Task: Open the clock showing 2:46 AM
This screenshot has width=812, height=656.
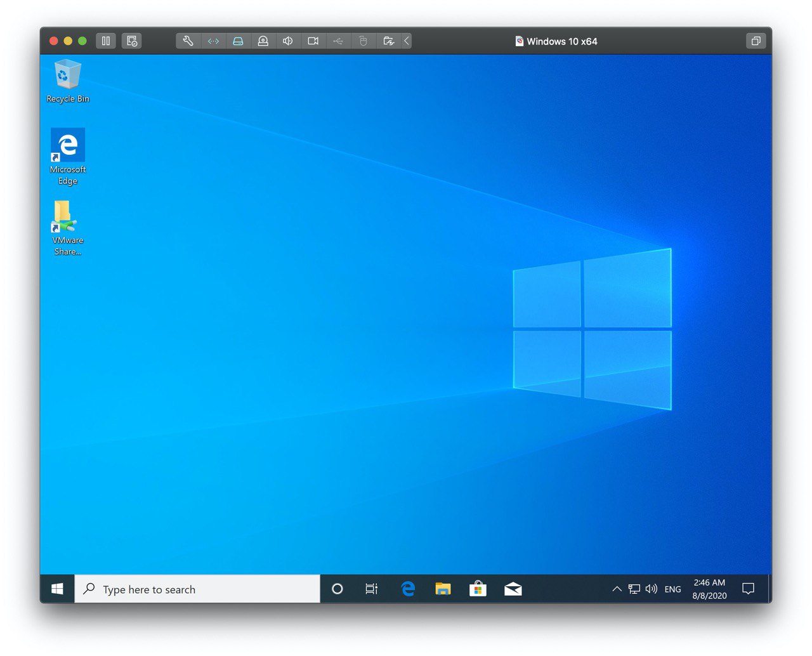Action: click(709, 589)
